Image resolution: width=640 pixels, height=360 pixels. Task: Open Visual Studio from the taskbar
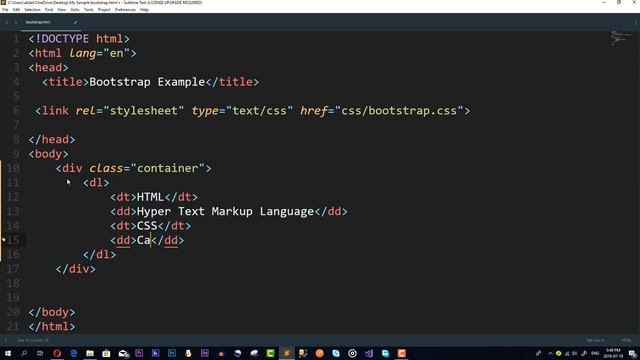click(x=369, y=353)
